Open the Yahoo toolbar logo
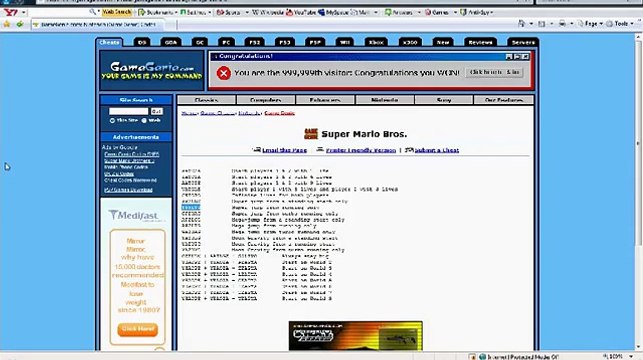643x360 pixels. [x=11, y=12]
